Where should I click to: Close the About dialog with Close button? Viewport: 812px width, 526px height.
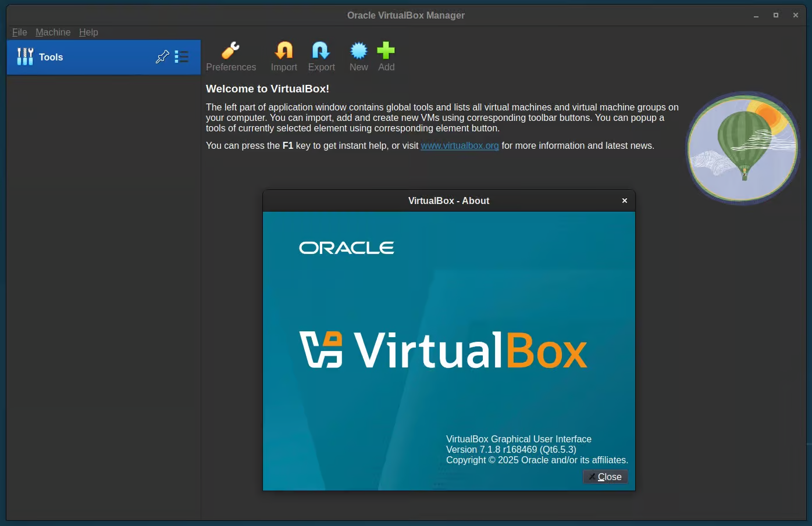click(605, 477)
